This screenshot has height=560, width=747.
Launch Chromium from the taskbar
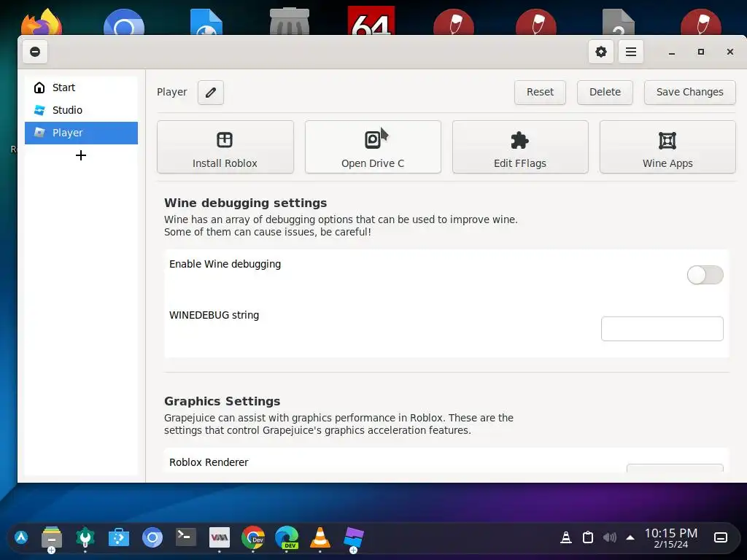[152, 538]
